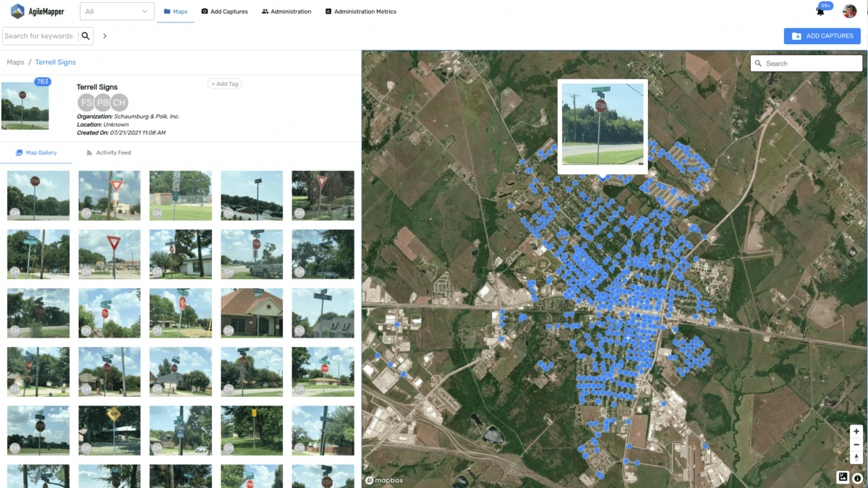Open the Add Captures menu item
The width and height of the screenshot is (868, 488).
point(224,12)
